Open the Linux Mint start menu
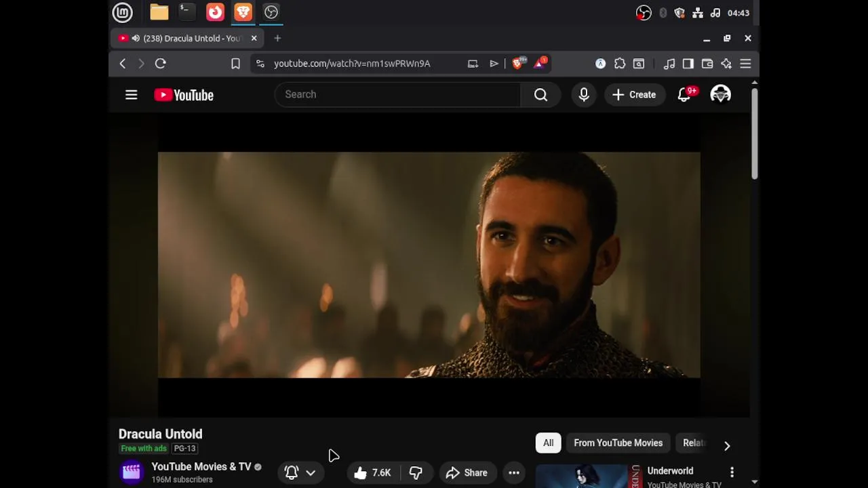Screen dimensions: 868x488 [x=123, y=12]
